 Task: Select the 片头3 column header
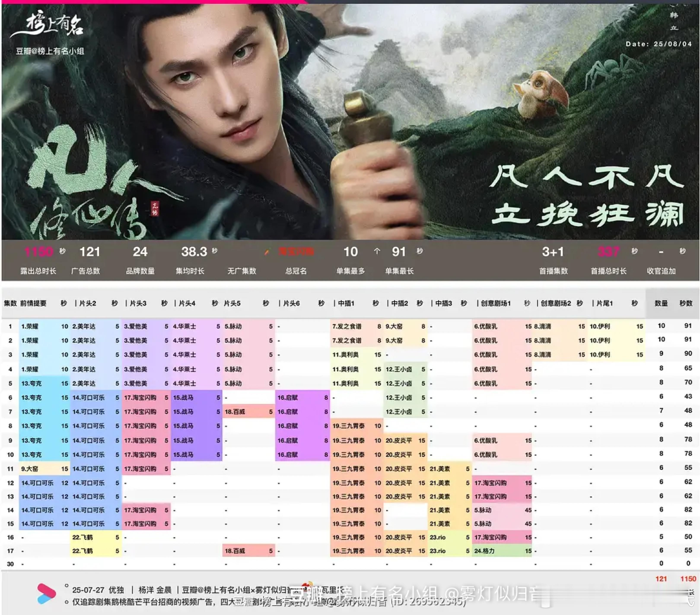(x=138, y=303)
